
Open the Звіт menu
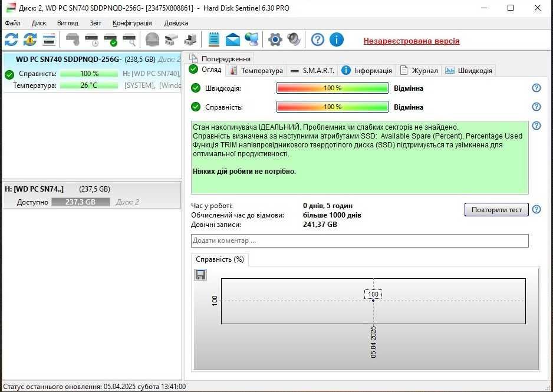tap(96, 23)
